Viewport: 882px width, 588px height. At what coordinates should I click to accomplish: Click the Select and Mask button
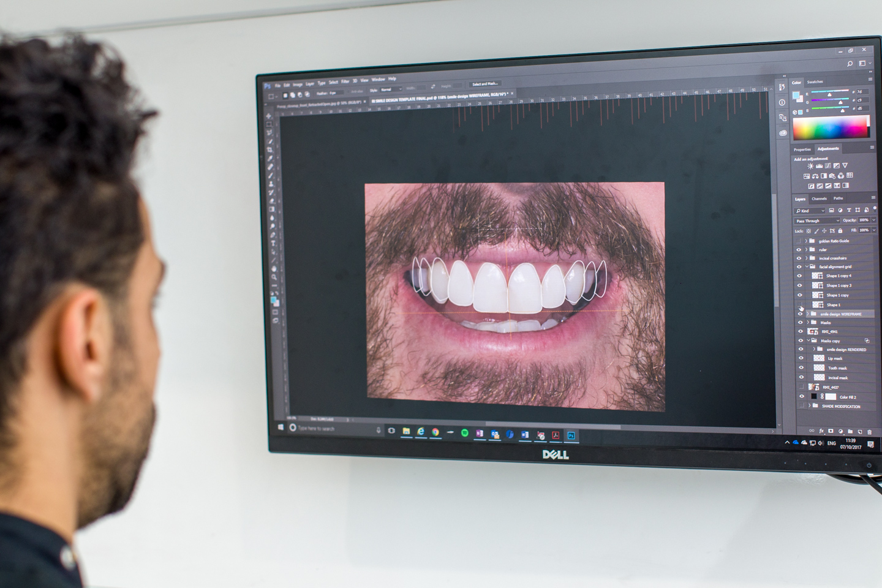click(x=484, y=84)
